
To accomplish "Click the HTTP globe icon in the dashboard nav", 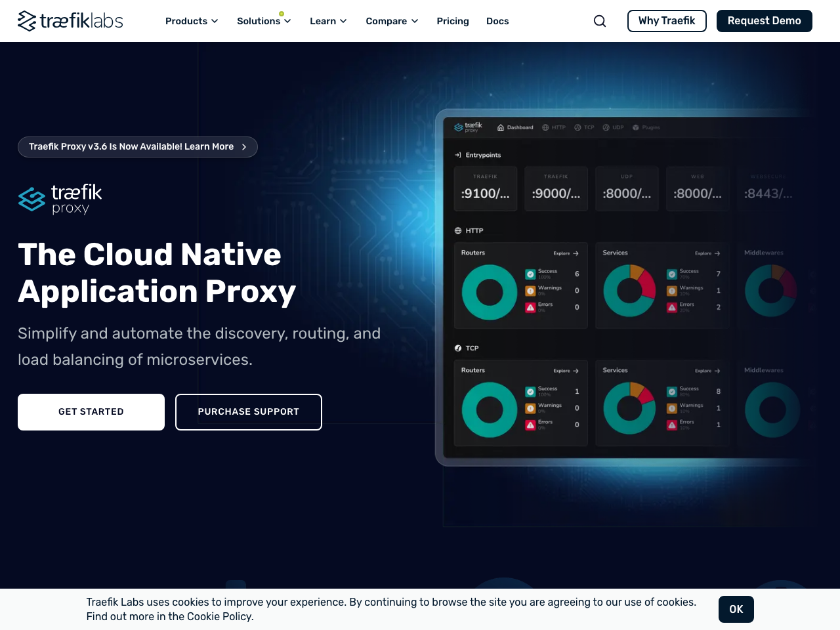I will click(x=545, y=127).
